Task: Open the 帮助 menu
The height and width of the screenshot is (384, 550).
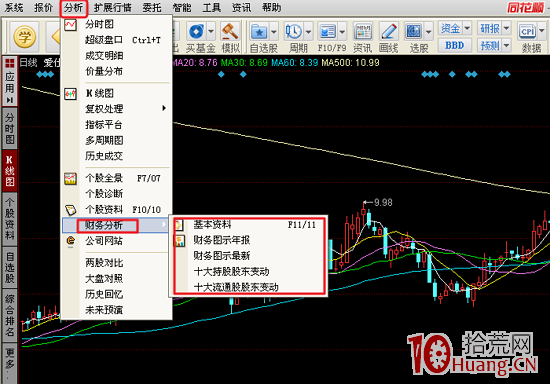Action: [x=271, y=7]
